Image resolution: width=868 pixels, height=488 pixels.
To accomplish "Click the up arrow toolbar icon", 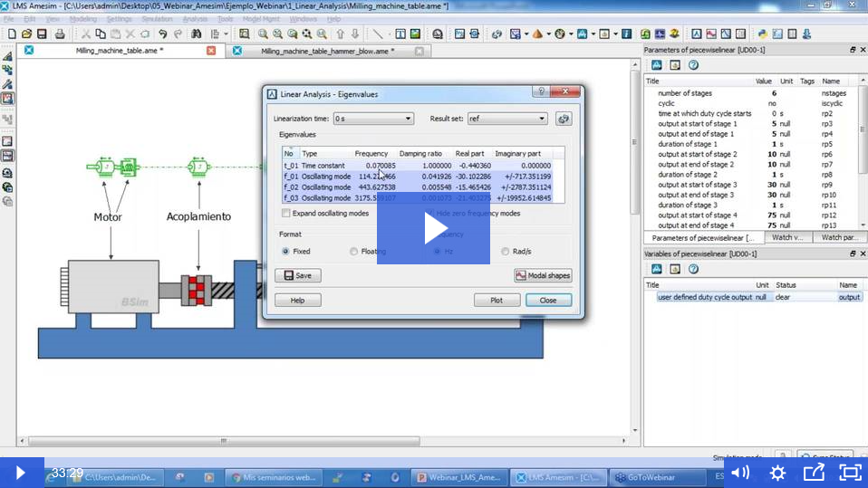I will pos(341,33).
